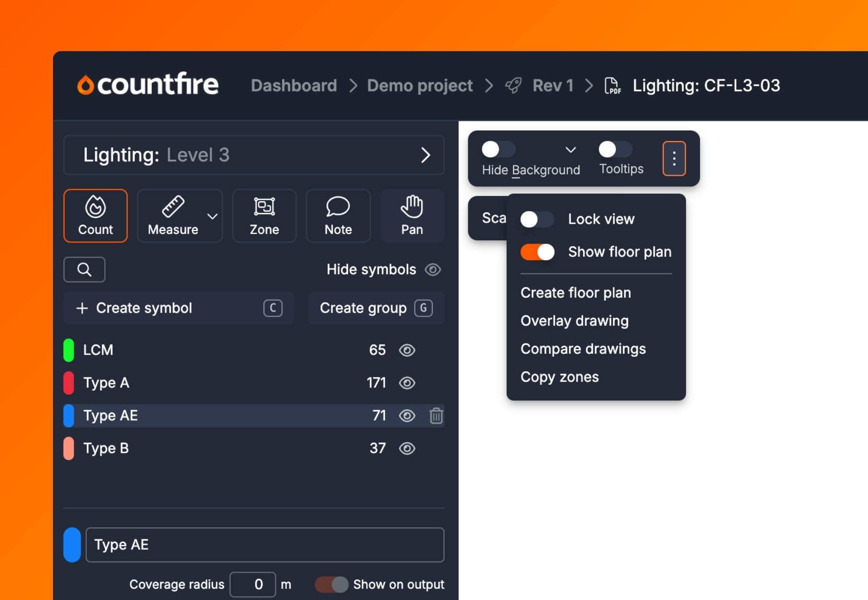Enable the Tooltips toggle
Screen dimensions: 868x600
tap(615, 149)
